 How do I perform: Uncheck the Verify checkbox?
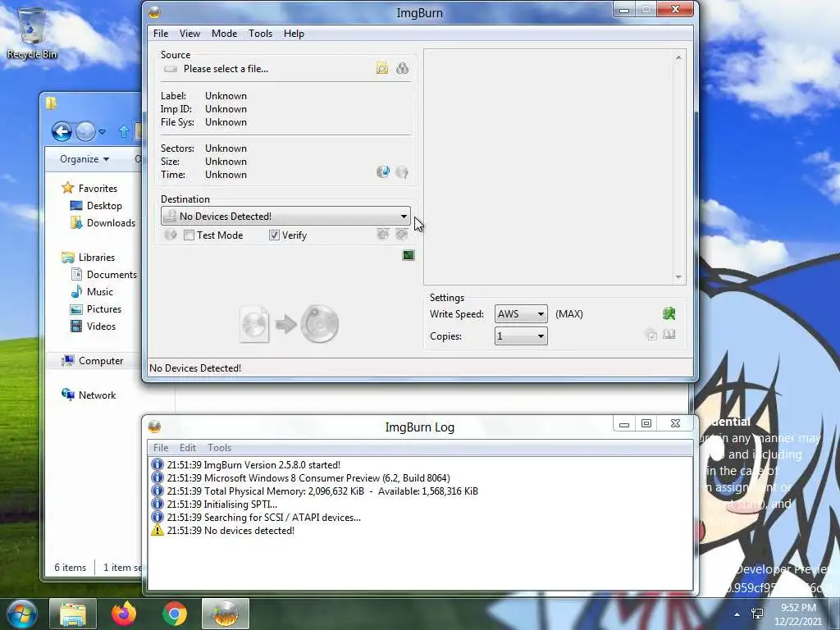[274, 235]
